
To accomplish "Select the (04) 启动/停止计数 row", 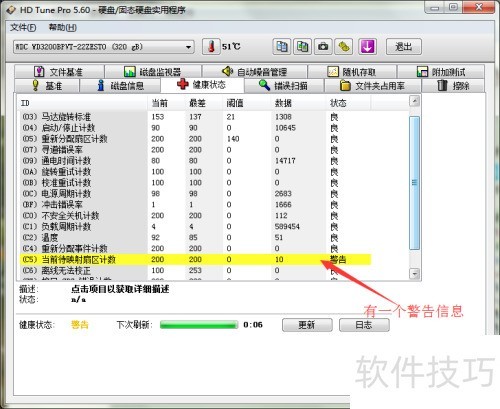I will pos(195,128).
